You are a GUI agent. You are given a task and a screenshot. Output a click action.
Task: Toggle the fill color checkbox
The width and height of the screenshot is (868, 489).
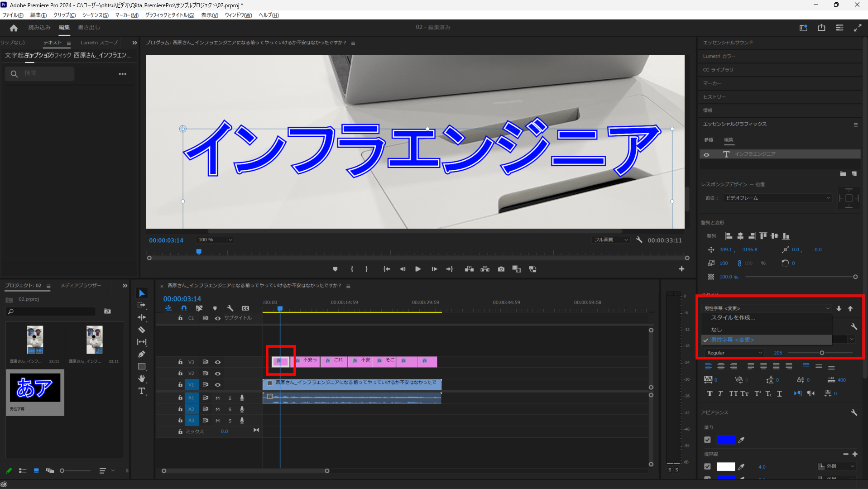coord(707,440)
